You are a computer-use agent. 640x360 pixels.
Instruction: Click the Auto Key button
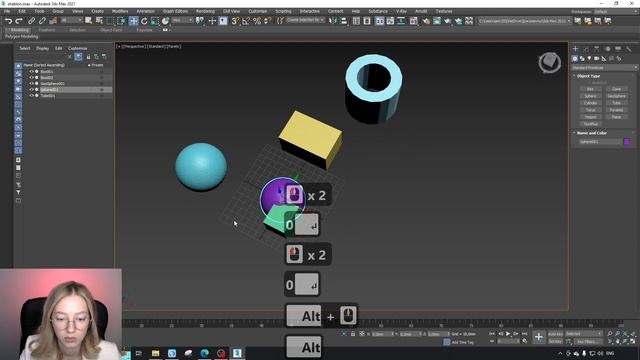click(555, 334)
